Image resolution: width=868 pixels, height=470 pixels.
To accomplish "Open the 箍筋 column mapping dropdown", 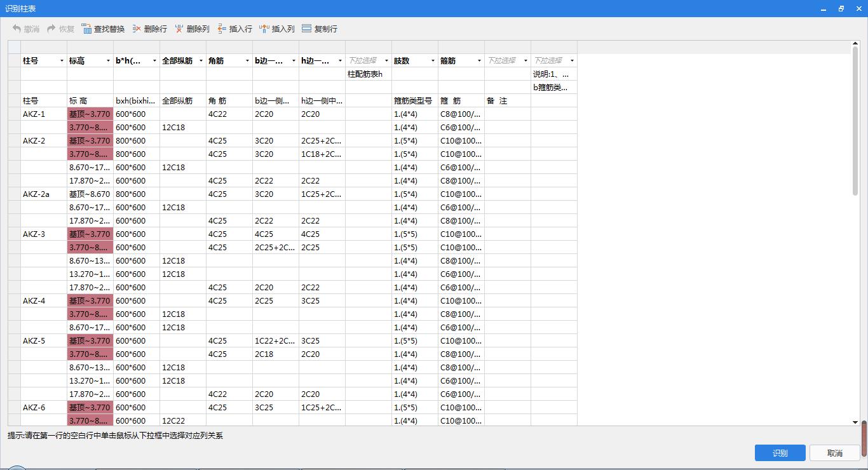I will click(479, 61).
